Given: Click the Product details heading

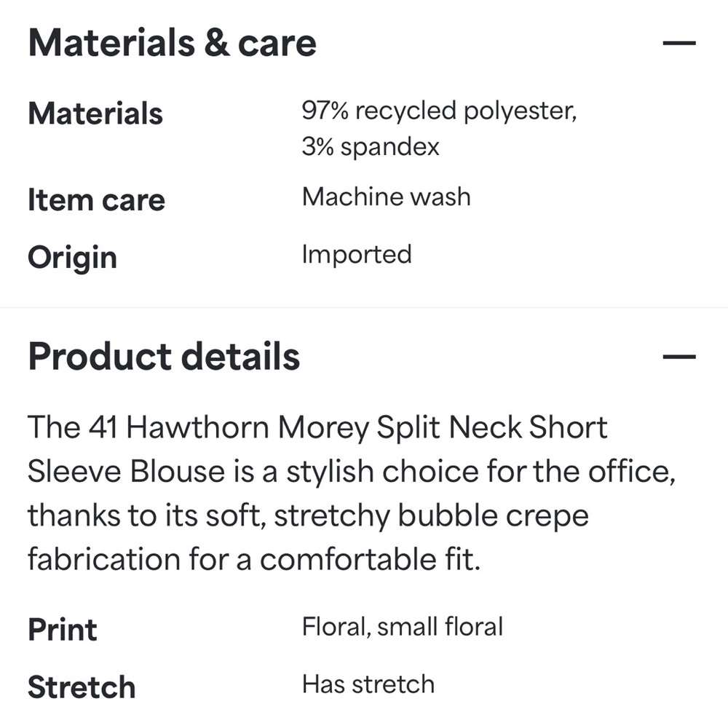Looking at the screenshot, I should coord(164,357).
